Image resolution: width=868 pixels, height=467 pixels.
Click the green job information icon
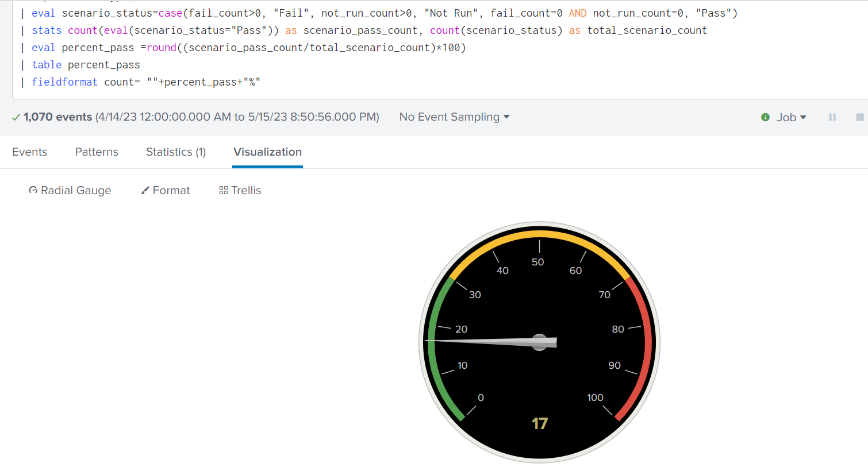pyautogui.click(x=765, y=117)
